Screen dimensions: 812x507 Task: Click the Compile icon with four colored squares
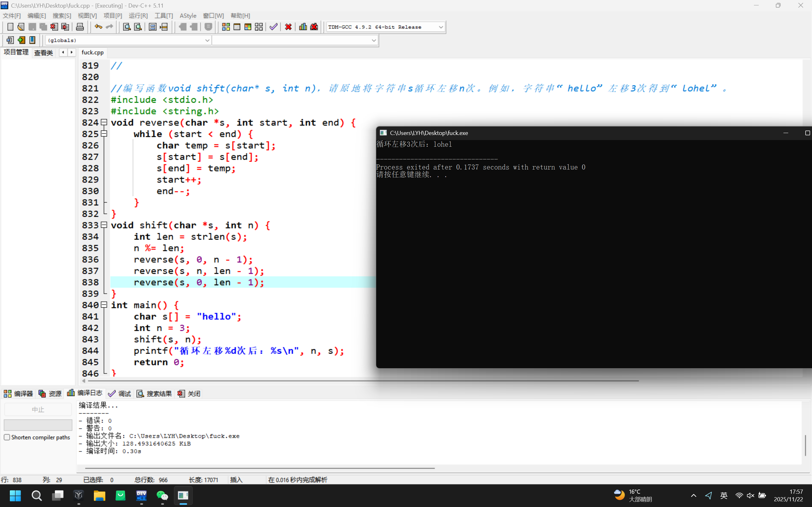coord(226,27)
